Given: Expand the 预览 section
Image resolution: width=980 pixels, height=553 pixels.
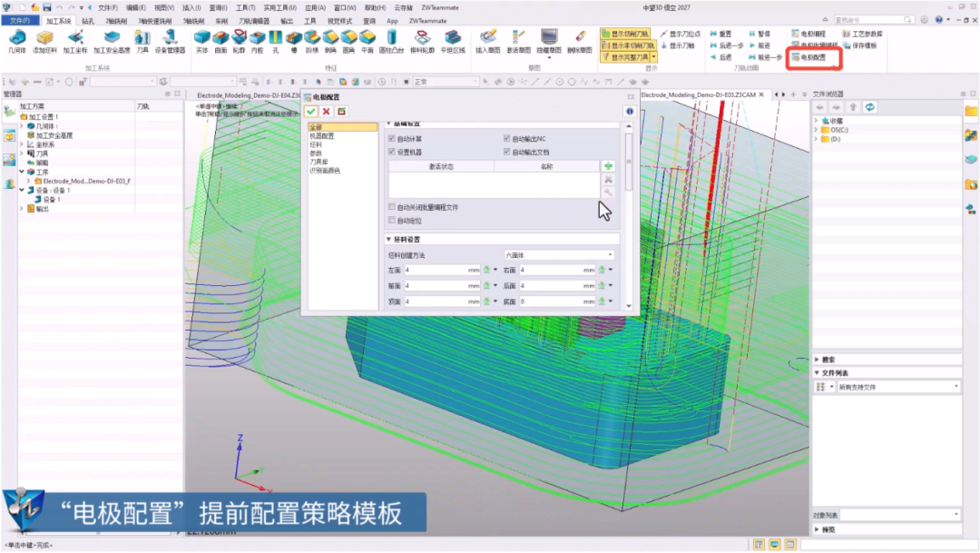Looking at the screenshot, I should [817, 530].
